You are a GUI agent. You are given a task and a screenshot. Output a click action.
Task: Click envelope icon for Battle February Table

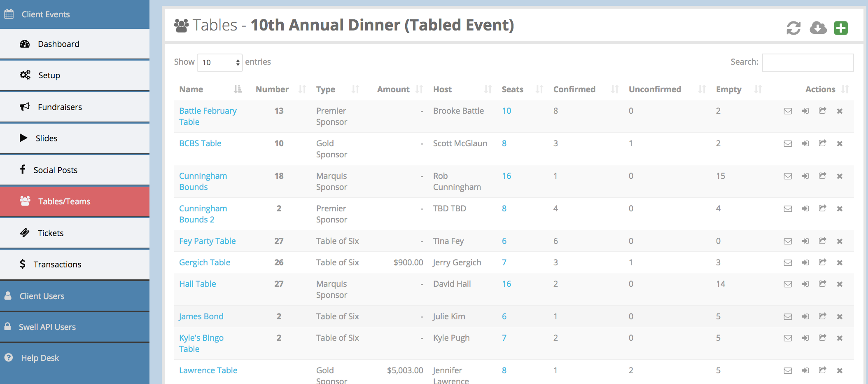pos(788,111)
